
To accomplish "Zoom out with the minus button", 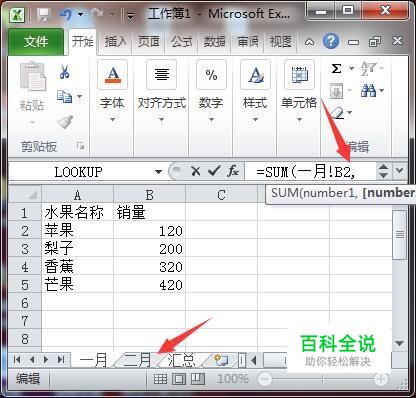I will click(265, 379).
